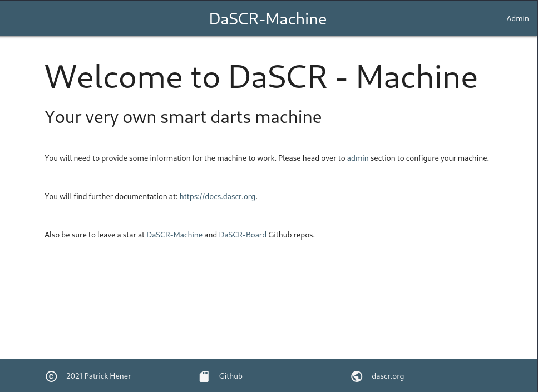Viewport: 538px width, 392px height.
Task: Visit the DaSCR-Machine Github repo link
Action: click(x=174, y=235)
